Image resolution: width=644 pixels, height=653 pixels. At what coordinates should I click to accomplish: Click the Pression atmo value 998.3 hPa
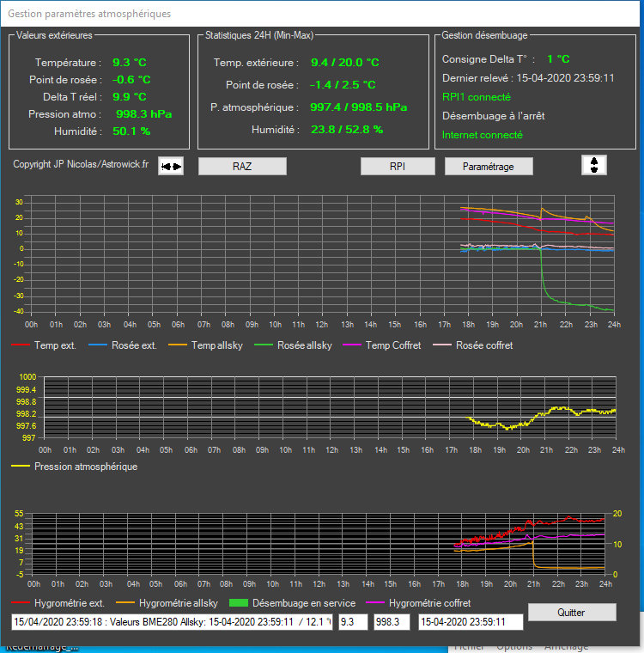pos(144,114)
